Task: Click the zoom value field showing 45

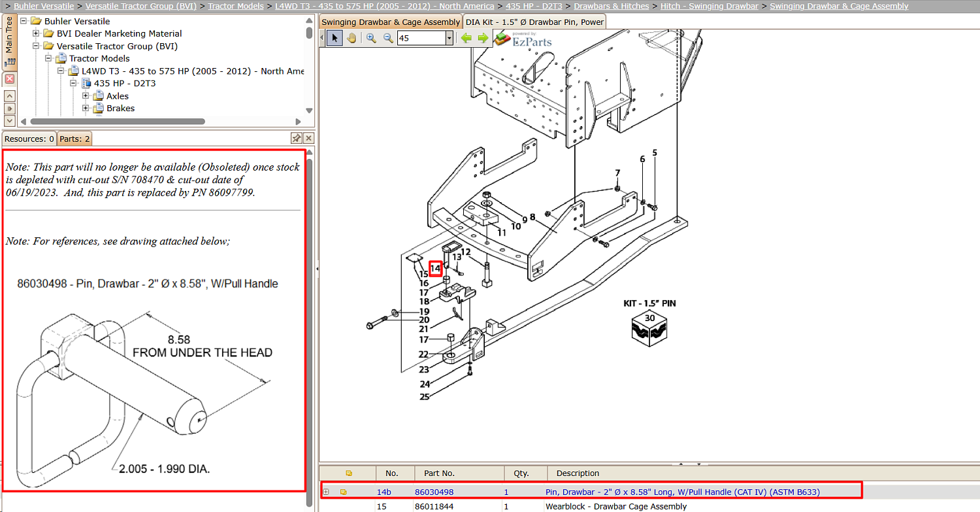Action: click(x=421, y=38)
